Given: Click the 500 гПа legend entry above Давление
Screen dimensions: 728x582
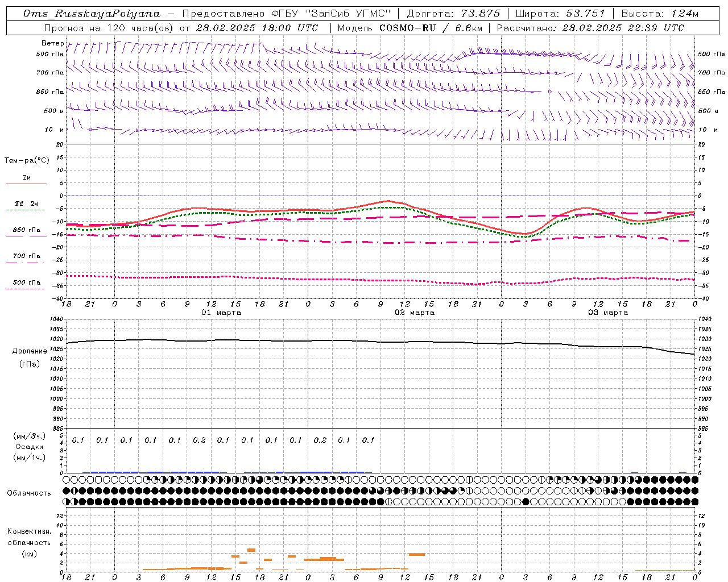Looking at the screenshot, I should (27, 285).
